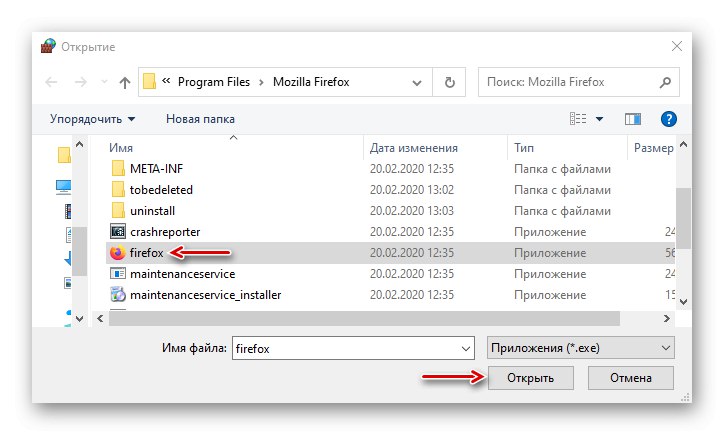Click the firewall icon in the title bar
Viewport: 724px width, 435px height.
pos(48,46)
